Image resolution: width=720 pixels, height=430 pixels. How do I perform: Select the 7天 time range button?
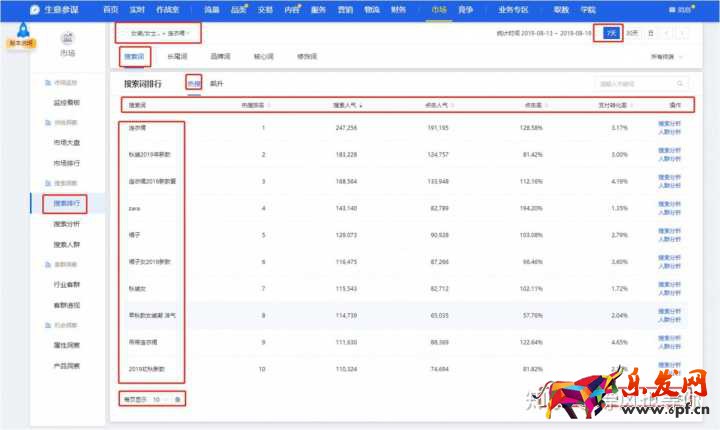pyautogui.click(x=609, y=33)
